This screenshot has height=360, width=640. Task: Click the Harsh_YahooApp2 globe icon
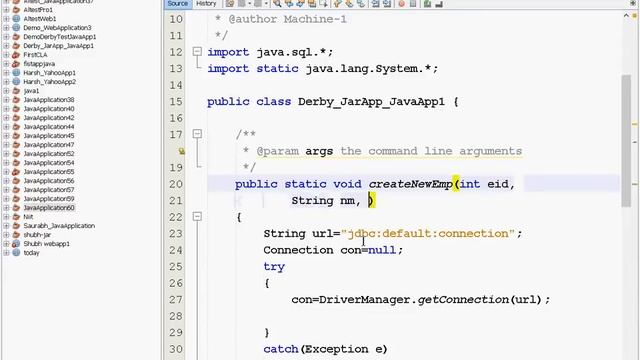[16, 82]
